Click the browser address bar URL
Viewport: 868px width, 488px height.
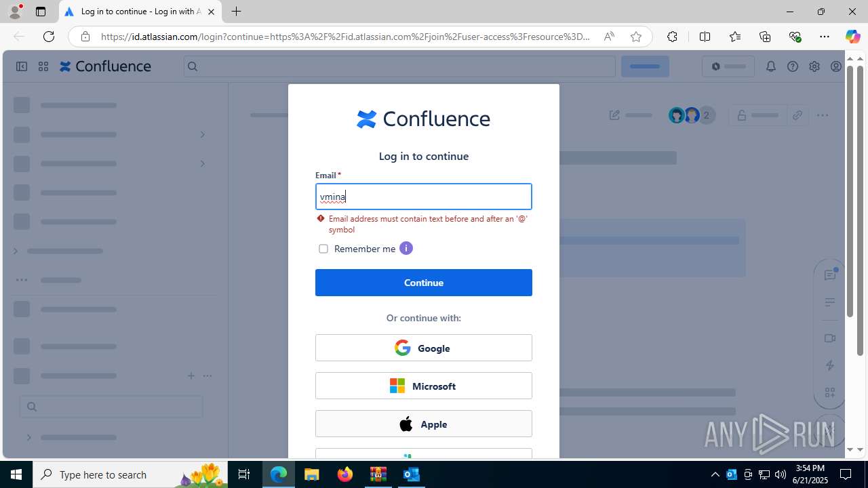[x=346, y=37]
